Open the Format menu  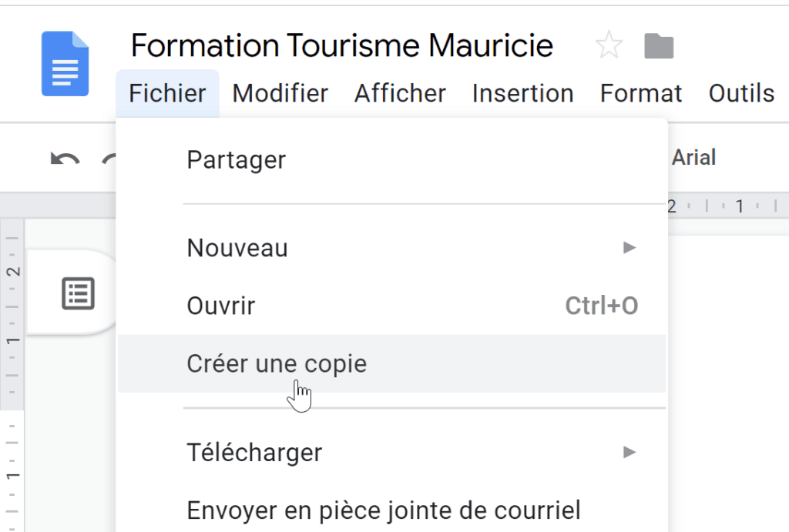pos(641,93)
